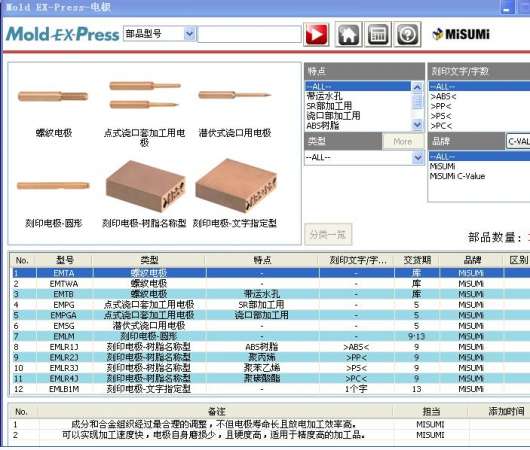Sort by the 类型 column header
The width and height of the screenshot is (530, 450).
(149, 260)
